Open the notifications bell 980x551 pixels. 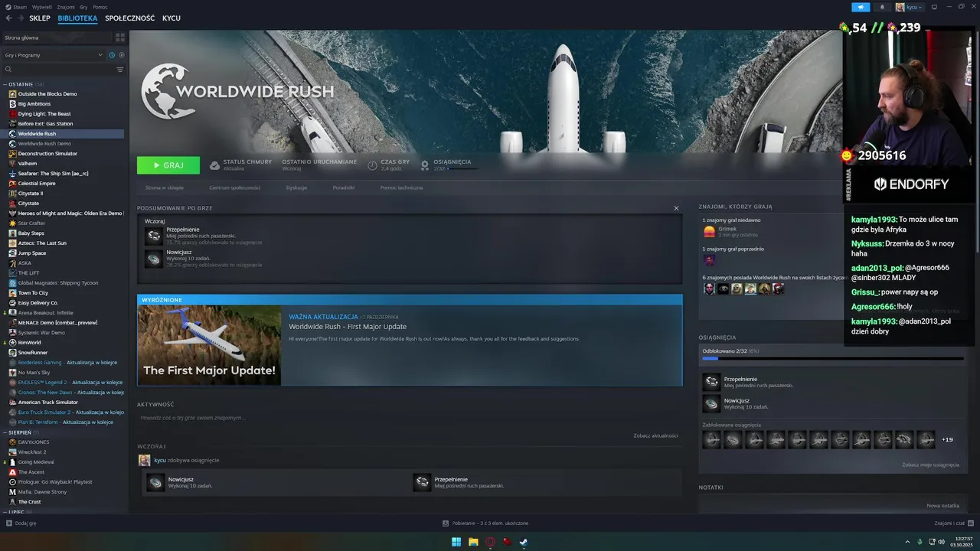coord(881,7)
